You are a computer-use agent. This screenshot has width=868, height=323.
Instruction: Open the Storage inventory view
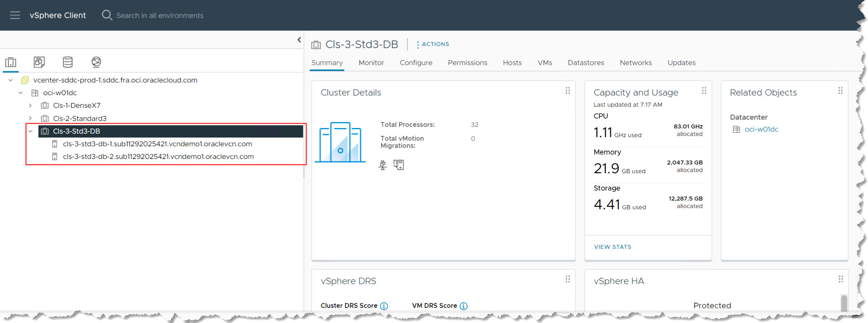68,62
